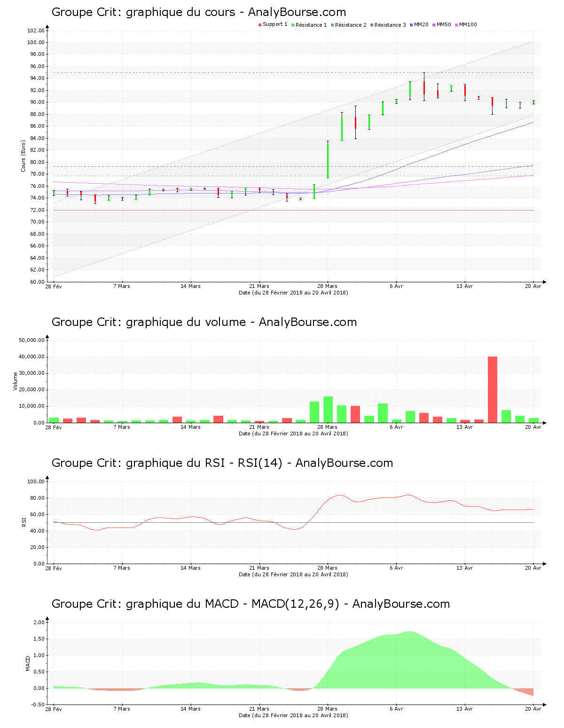Click '14 Mars' date label on MACD chart
Screen dimensions: 564x728
tap(190, 709)
